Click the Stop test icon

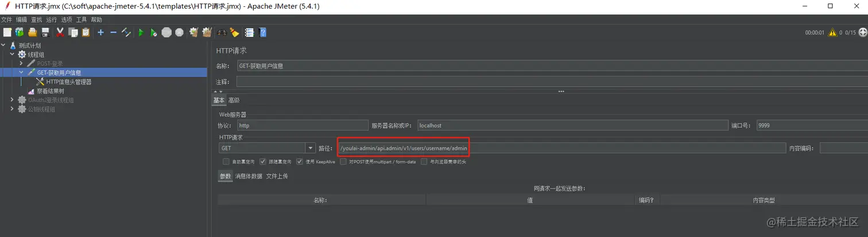tap(166, 32)
